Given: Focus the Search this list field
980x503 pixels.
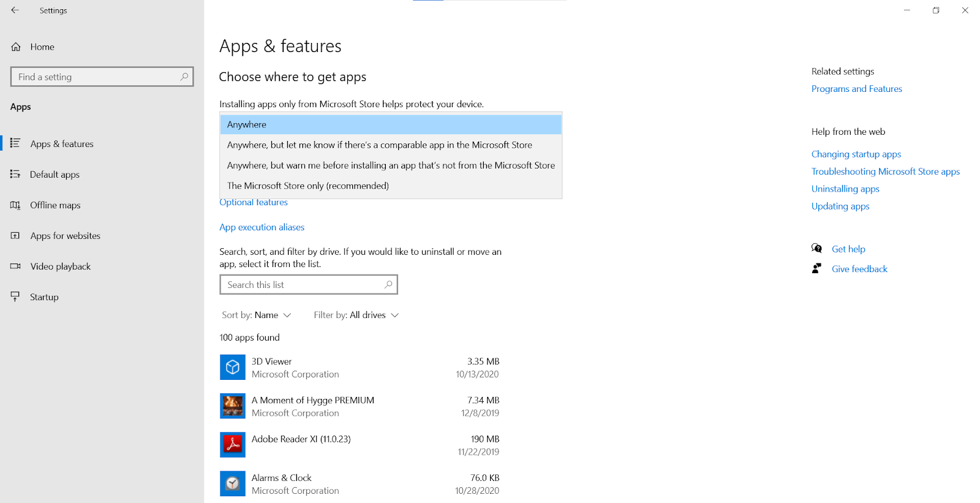Looking at the screenshot, I should pos(309,284).
